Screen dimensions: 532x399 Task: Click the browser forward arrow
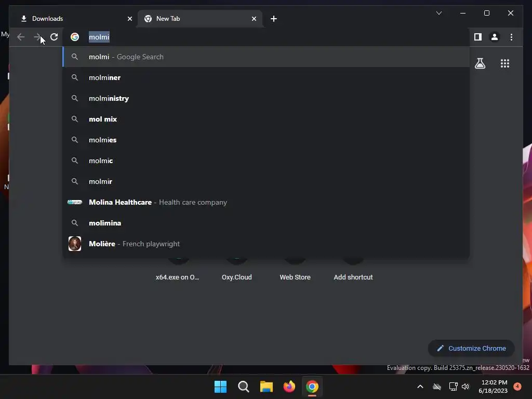(x=37, y=37)
